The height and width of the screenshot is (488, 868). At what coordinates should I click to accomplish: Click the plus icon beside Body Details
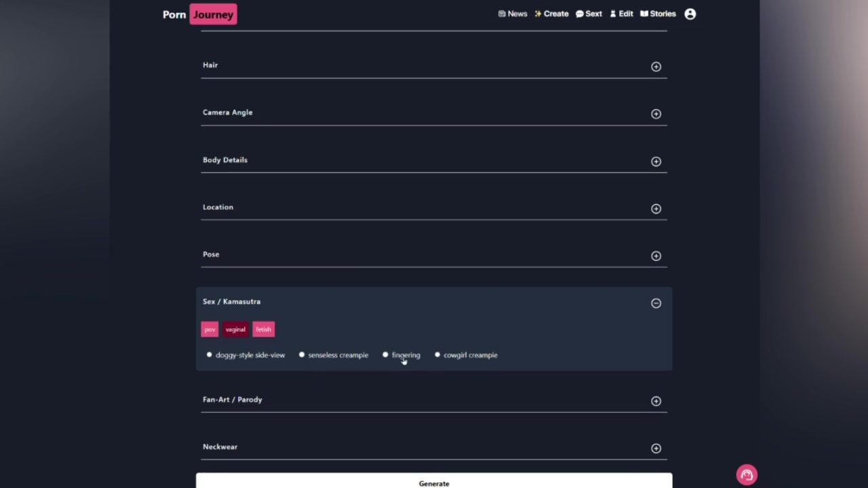pos(656,161)
